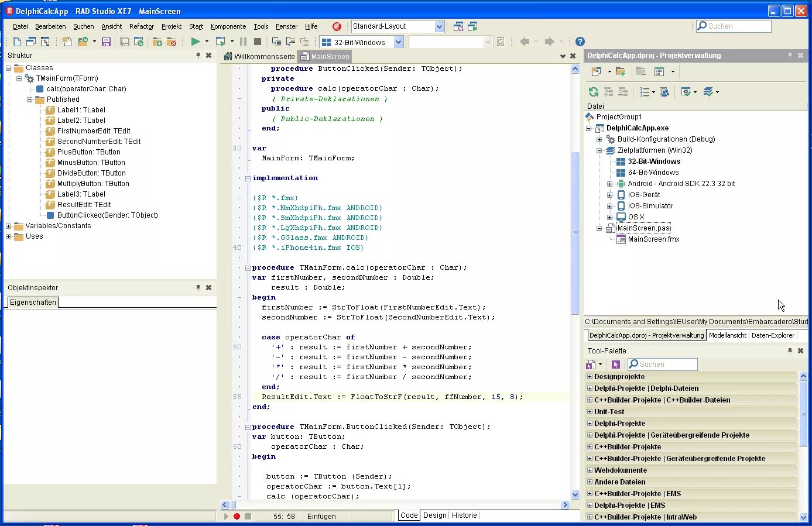Click the Trace into debug icon
The width and height of the screenshot is (812, 526).
[x=276, y=42]
